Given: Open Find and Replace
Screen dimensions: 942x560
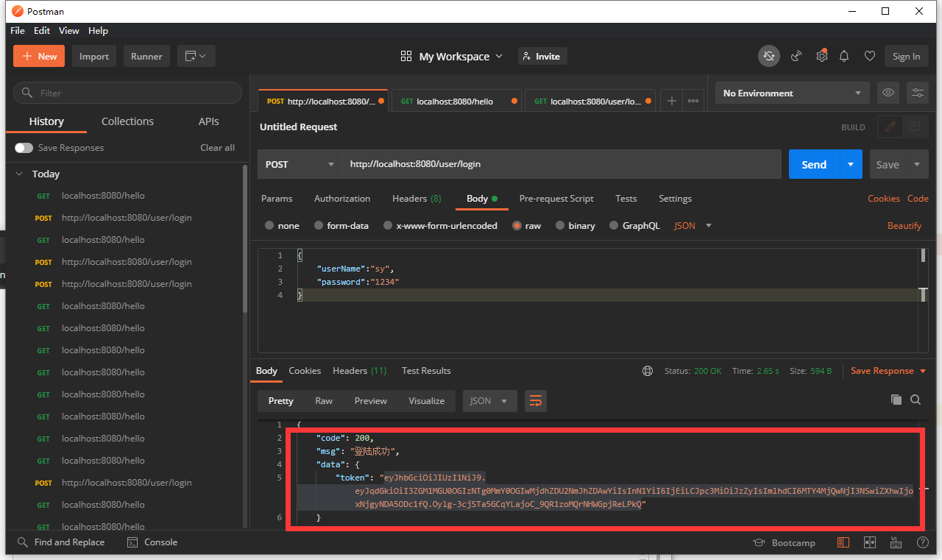Looking at the screenshot, I should pyautogui.click(x=63, y=542).
